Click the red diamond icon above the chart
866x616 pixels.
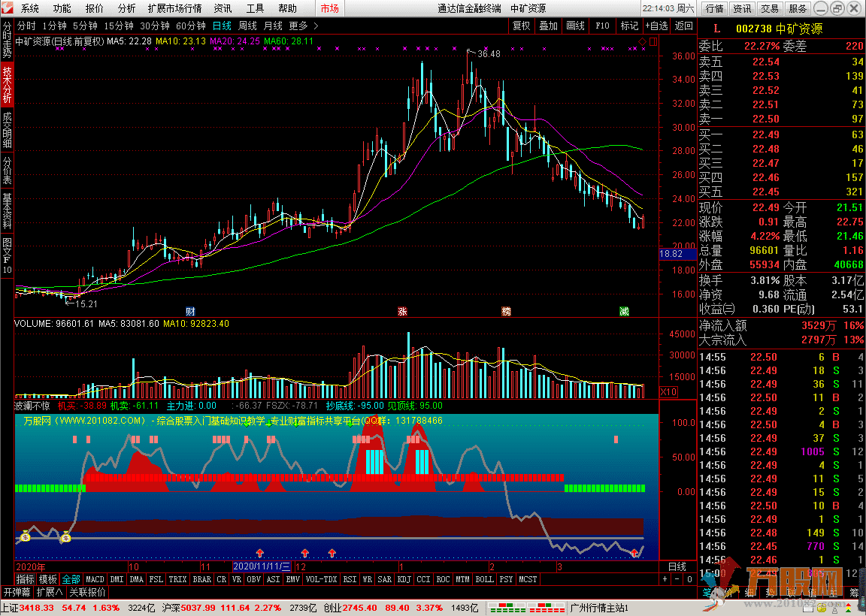click(642, 42)
